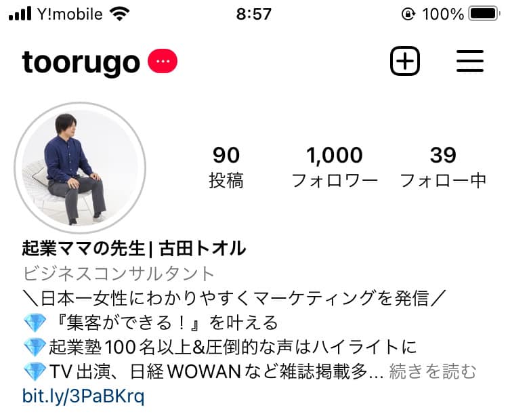This screenshot has height=420, width=508.
Task: Tap the rotation lock status icon
Action: 408,14
